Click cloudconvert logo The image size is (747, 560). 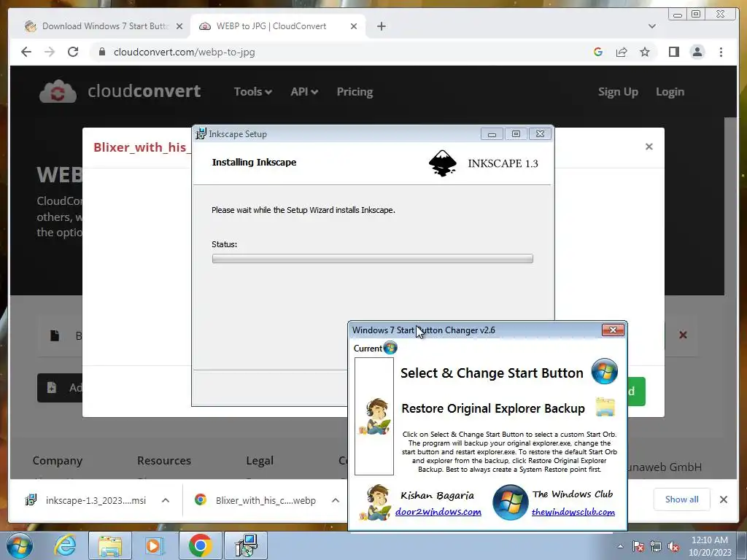tap(120, 91)
